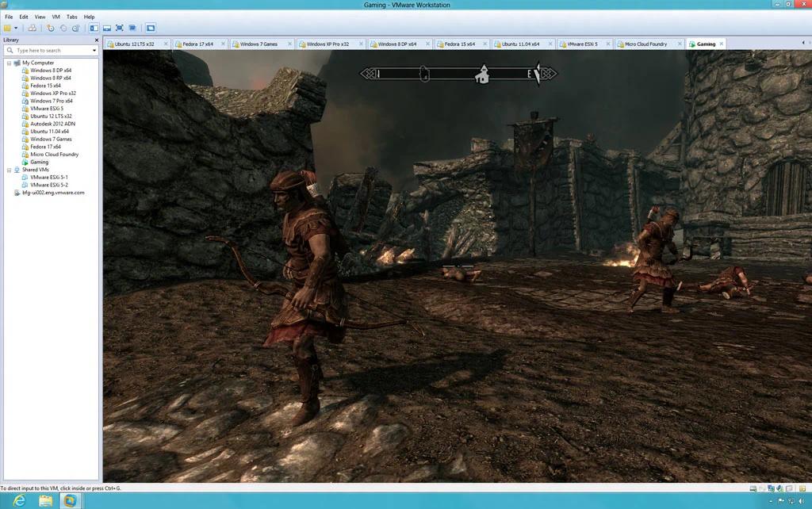This screenshot has height=509, width=812.
Task: Collapse the My Computer tree node
Action: point(9,63)
